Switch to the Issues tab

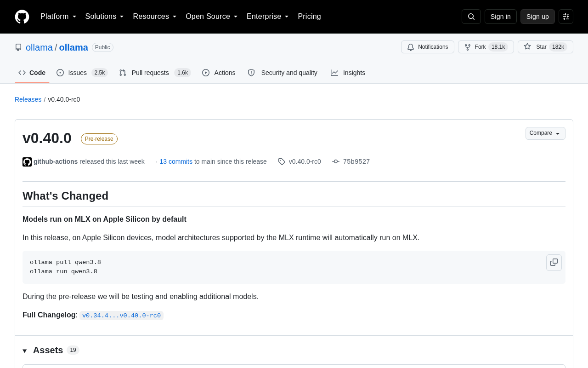(82, 73)
